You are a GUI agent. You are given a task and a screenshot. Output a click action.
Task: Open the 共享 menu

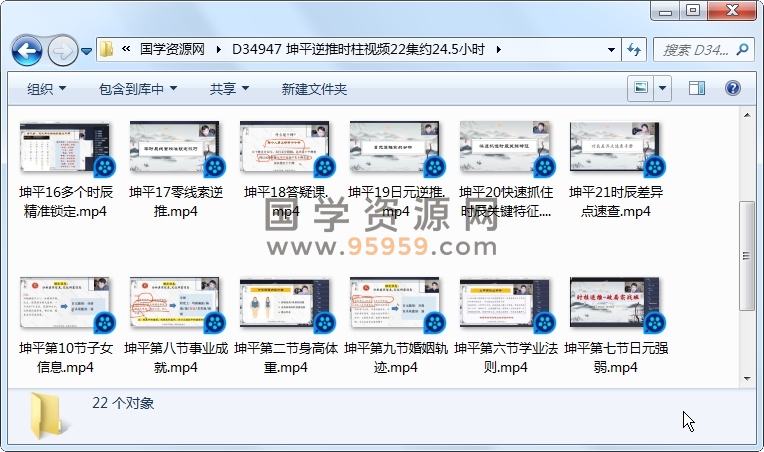pyautogui.click(x=229, y=89)
